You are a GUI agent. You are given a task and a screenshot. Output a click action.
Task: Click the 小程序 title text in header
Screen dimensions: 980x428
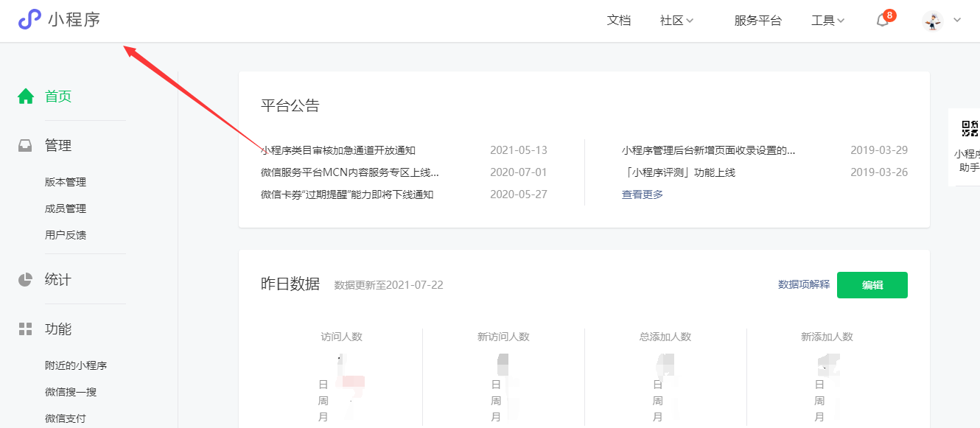(x=74, y=20)
